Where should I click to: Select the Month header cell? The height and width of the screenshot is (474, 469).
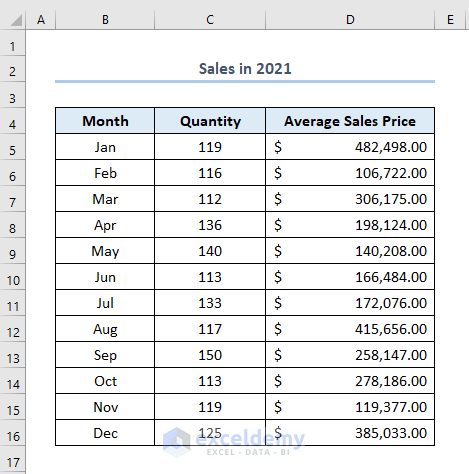[x=105, y=121]
